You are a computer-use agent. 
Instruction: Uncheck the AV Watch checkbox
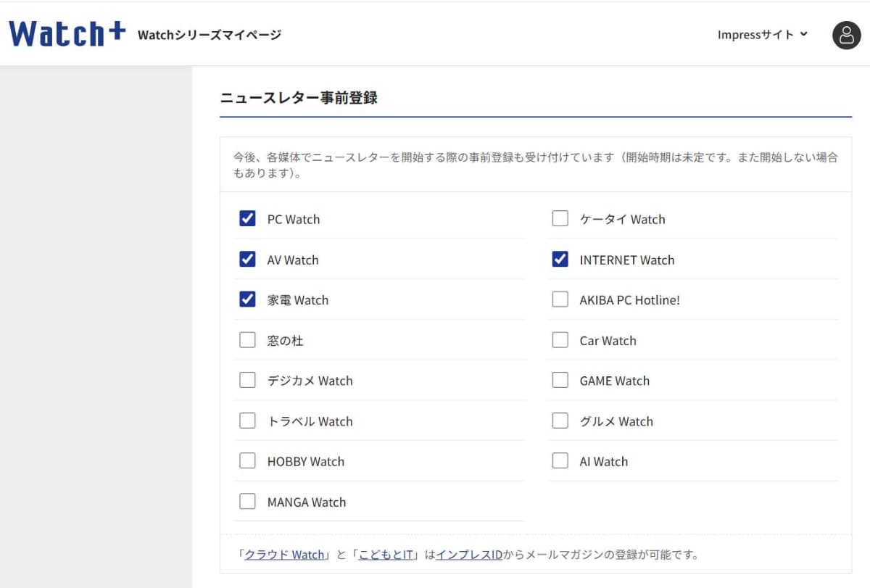[247, 259]
